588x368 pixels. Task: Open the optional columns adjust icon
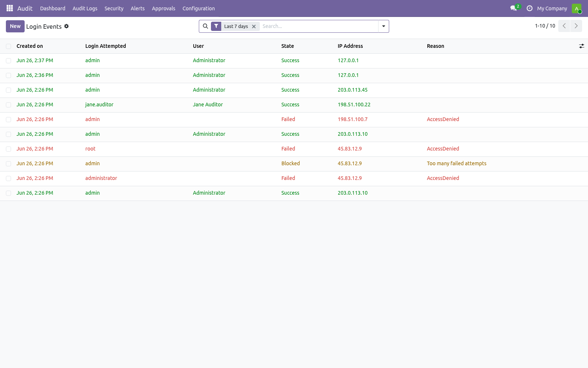coord(581,46)
